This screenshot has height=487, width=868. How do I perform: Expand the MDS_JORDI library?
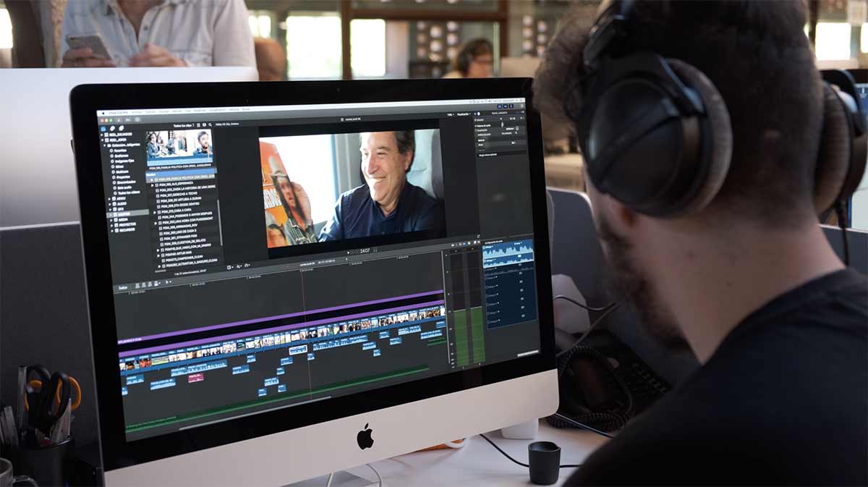(x=102, y=140)
